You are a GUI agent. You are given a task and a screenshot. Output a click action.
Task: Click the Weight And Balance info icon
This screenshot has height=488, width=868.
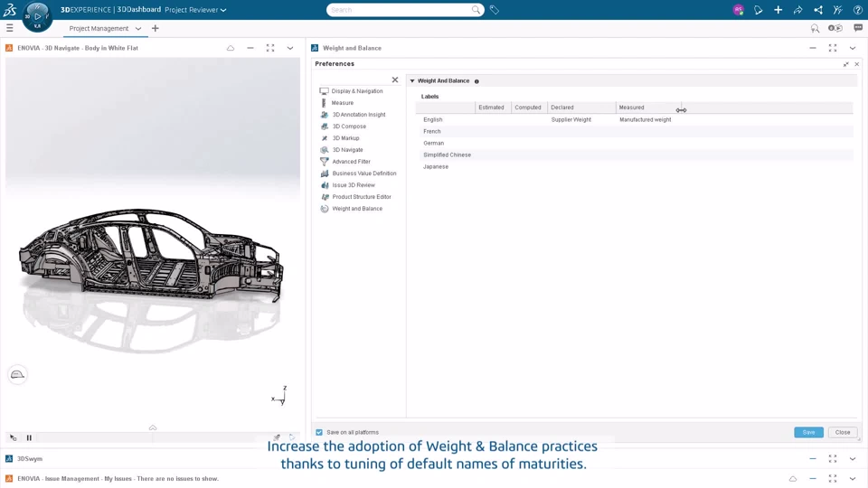[476, 81]
